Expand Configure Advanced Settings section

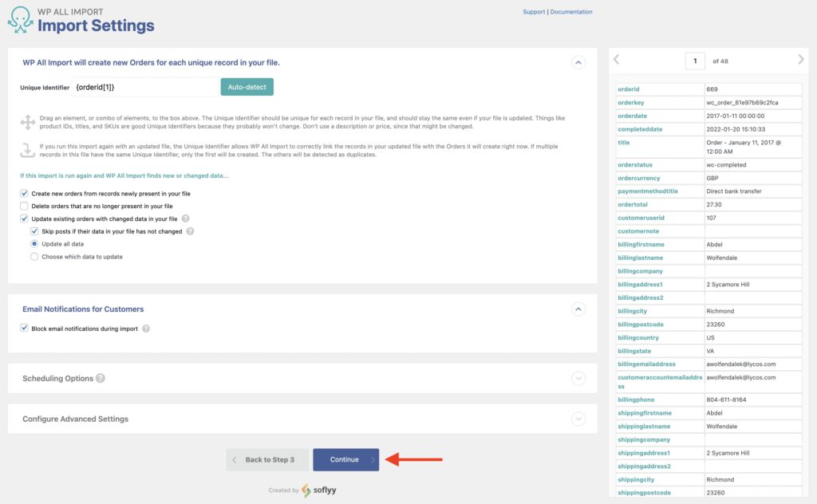[579, 419]
